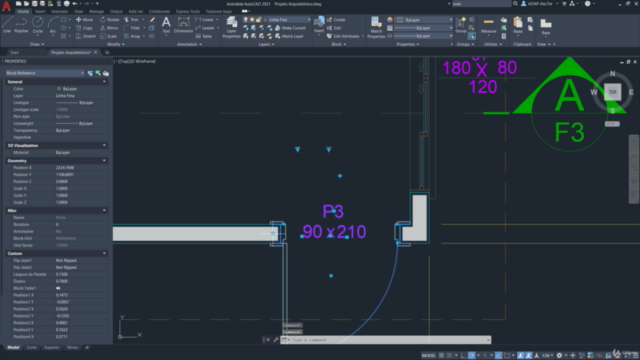Collapse the General section in Properties

(104, 82)
